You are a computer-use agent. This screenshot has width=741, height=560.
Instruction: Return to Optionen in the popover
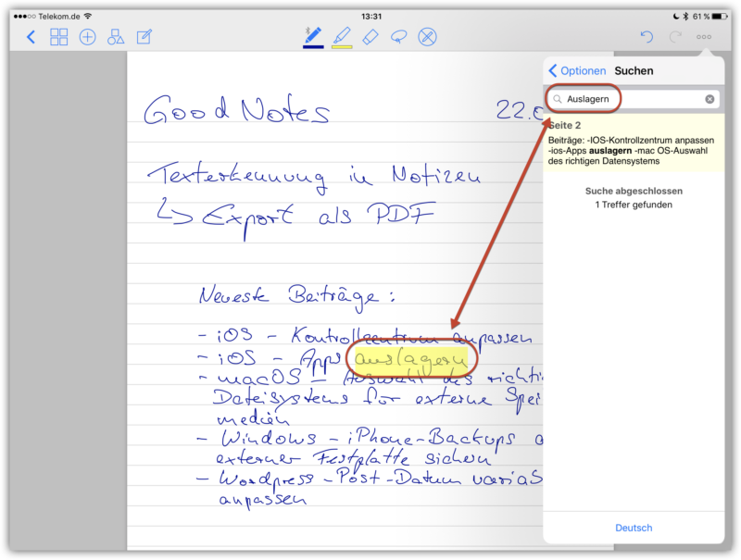[x=577, y=71]
